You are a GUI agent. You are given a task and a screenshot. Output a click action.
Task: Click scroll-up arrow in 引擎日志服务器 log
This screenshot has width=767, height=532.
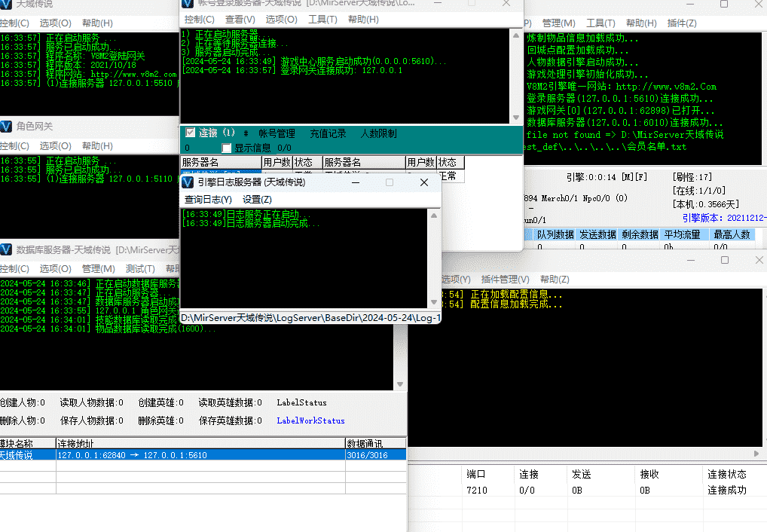pos(434,215)
